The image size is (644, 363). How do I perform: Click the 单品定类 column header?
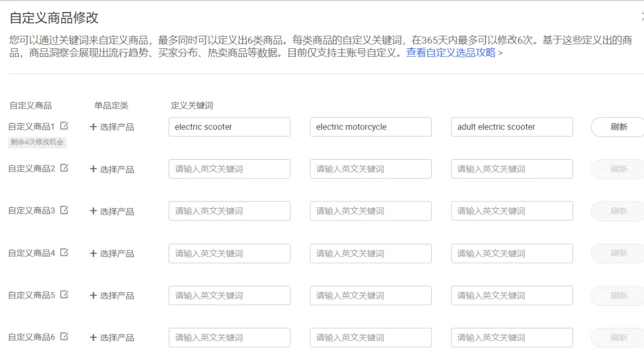[111, 106]
